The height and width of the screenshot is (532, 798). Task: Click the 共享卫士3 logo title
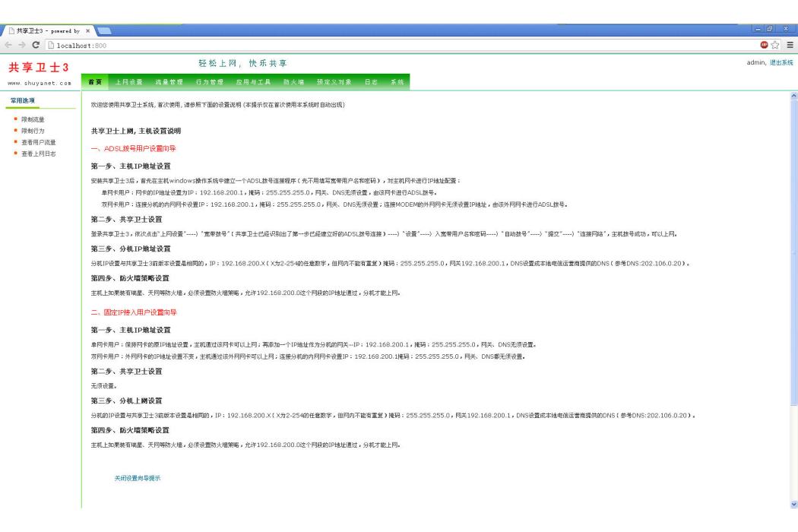point(39,67)
